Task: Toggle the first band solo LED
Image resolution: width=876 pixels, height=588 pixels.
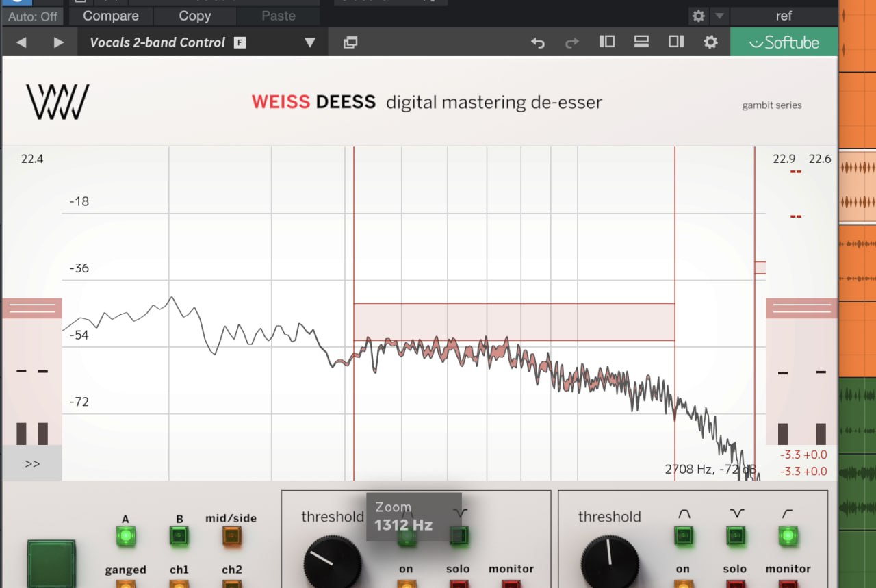Action: point(459,585)
